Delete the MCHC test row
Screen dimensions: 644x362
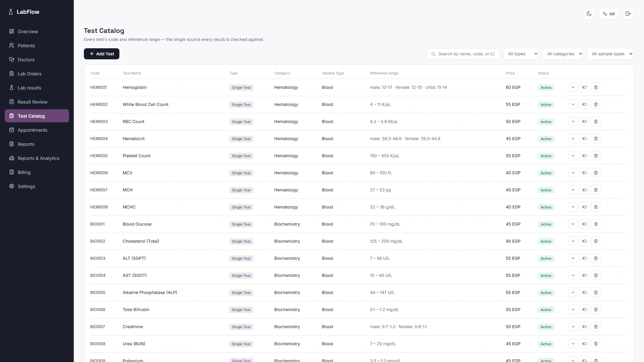(x=596, y=207)
